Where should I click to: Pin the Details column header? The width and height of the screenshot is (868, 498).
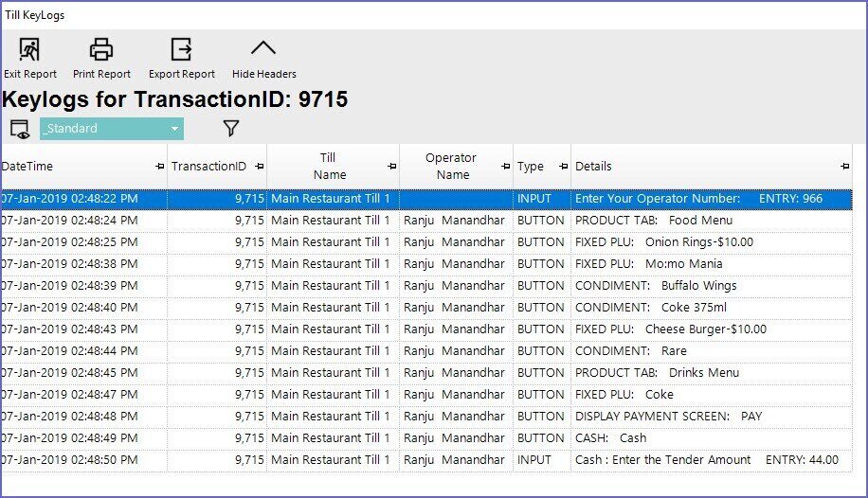coord(844,167)
